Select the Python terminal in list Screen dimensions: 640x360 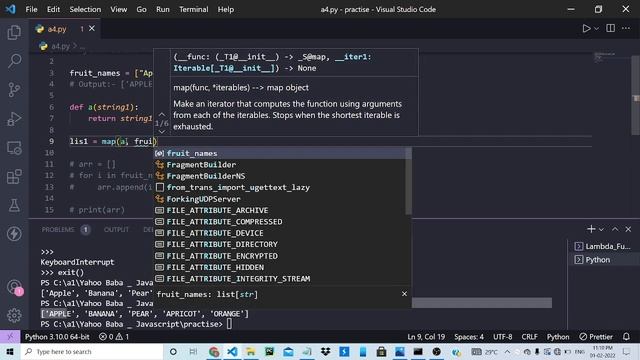[604, 260]
